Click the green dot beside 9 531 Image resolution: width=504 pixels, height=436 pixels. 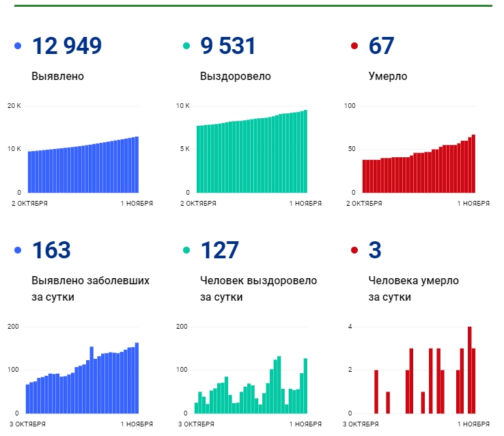(186, 46)
